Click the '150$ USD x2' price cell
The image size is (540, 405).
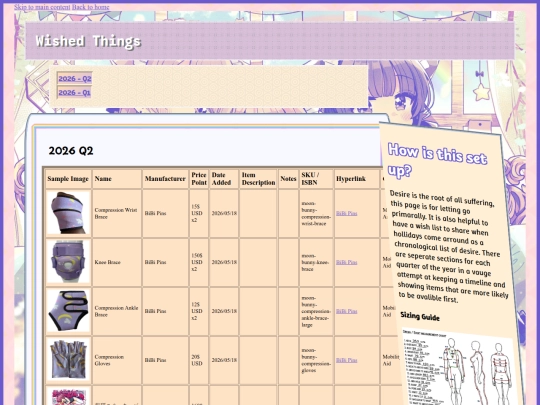[x=199, y=262]
